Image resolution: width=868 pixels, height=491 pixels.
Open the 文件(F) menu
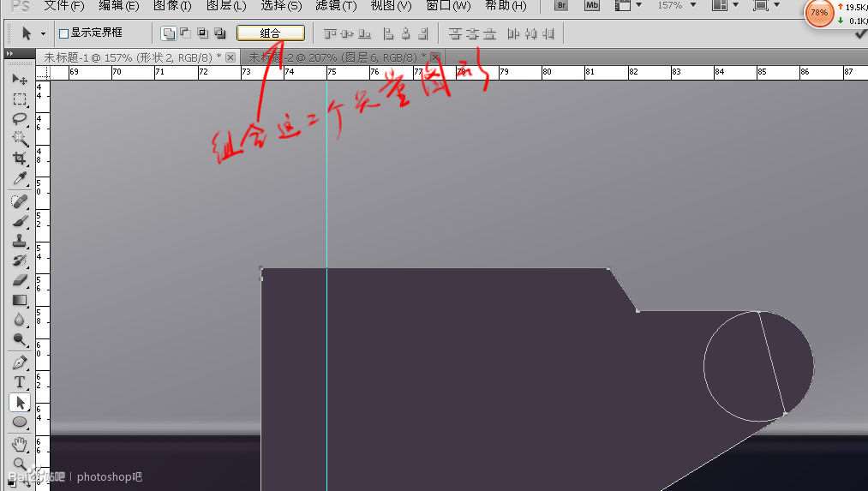(x=64, y=6)
